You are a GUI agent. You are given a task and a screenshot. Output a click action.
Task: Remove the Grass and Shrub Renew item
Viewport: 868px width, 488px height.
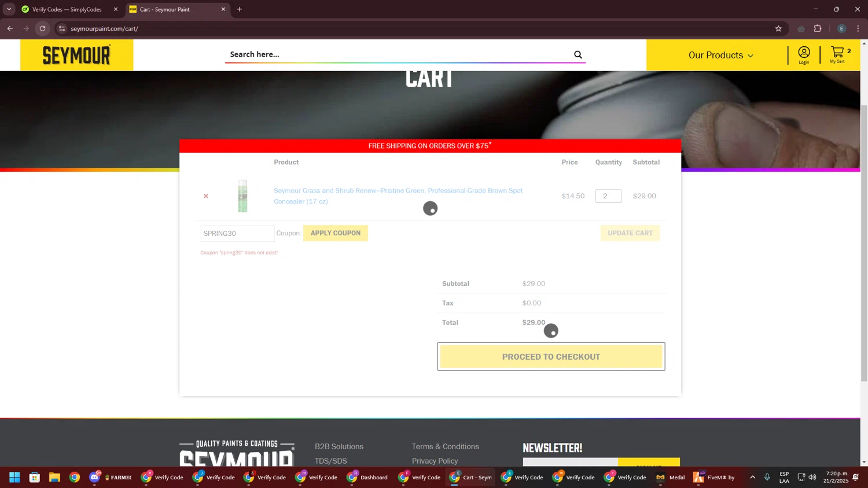tap(206, 196)
